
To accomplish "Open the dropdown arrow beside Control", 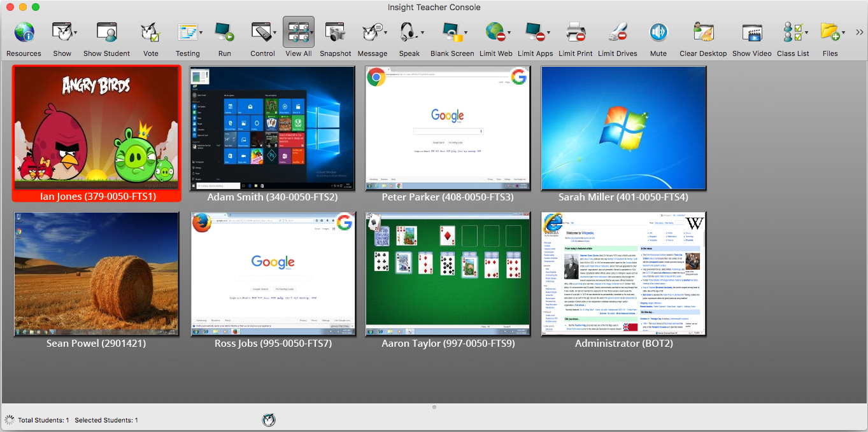I will click(275, 32).
